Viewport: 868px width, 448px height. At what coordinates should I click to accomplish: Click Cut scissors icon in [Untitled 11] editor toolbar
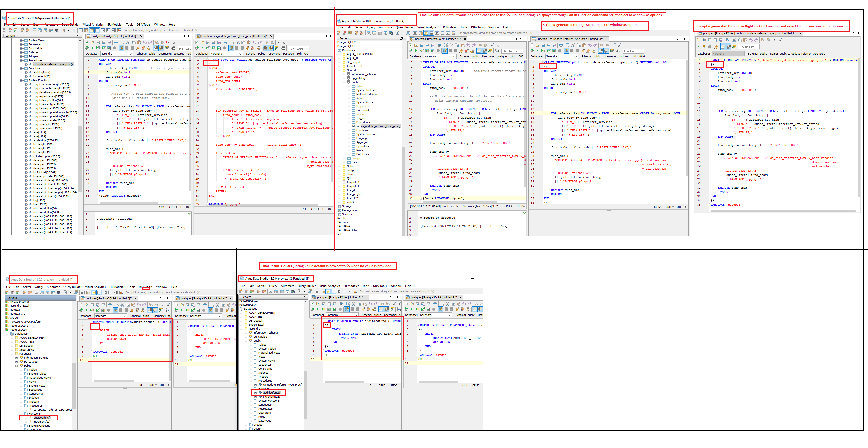click(x=734, y=40)
